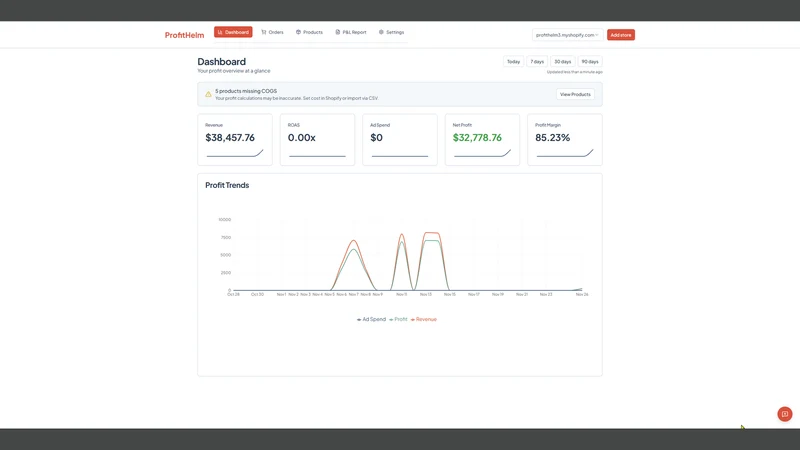Click the ROAS card value 0.00x
Viewport: 800px width, 450px height.
coord(302,138)
